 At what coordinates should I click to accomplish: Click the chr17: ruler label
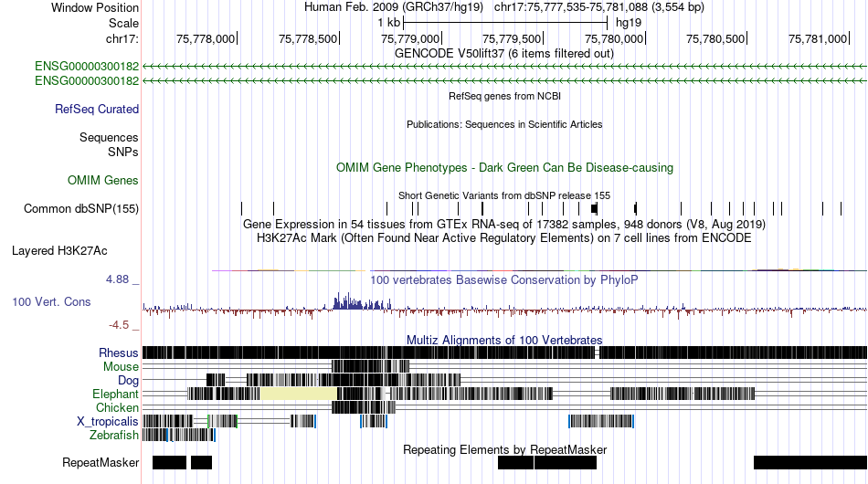(122, 38)
